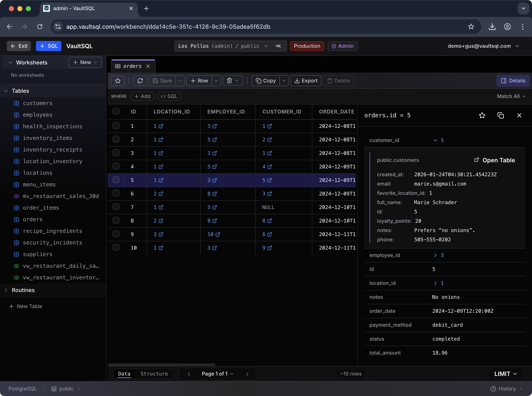Viewport: 532px width, 396px height.
Task: Toggle the Details side panel button
Action: [513, 81]
